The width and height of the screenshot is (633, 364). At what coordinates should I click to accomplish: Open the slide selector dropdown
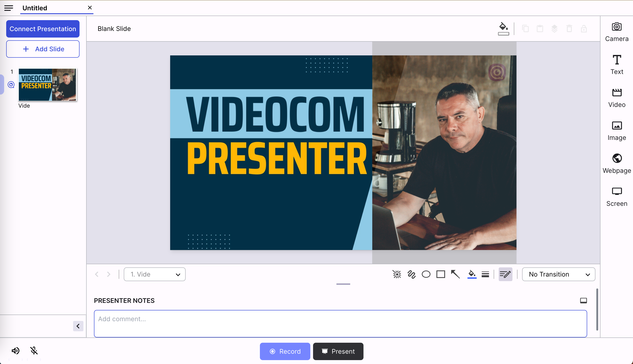coord(154,274)
